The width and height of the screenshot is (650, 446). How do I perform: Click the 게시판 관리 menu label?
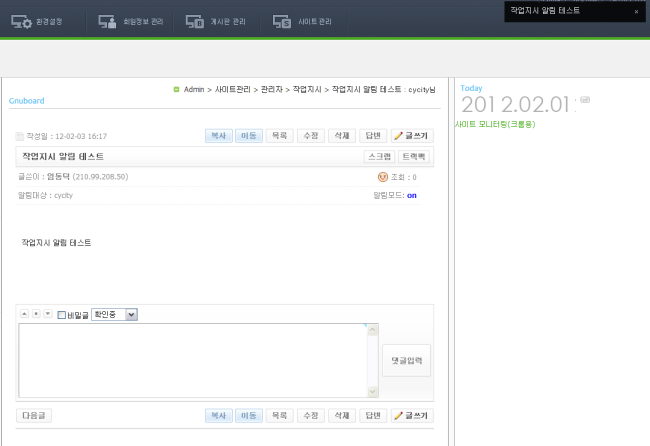(228, 22)
